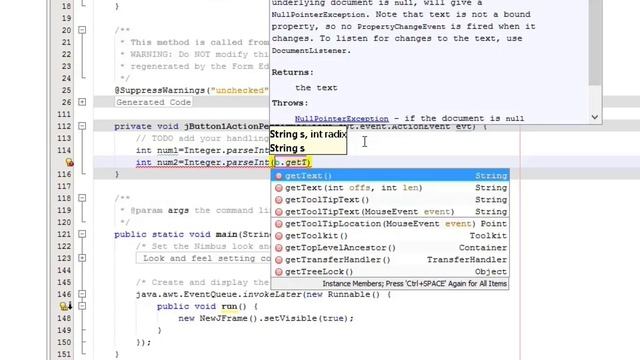Viewport: 640px width, 360px height.
Task: Choose getToolTipLocation(MouseEvent event) entry
Action: coord(390,224)
